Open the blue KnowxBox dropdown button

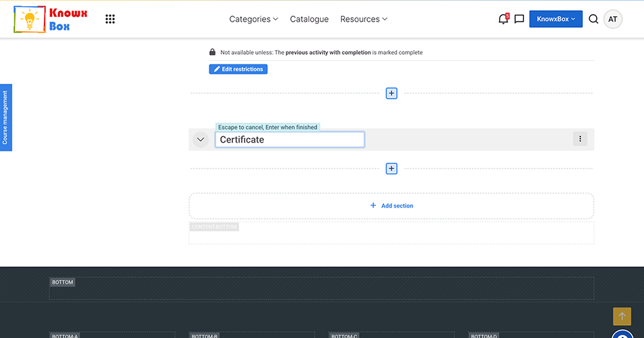(x=556, y=19)
